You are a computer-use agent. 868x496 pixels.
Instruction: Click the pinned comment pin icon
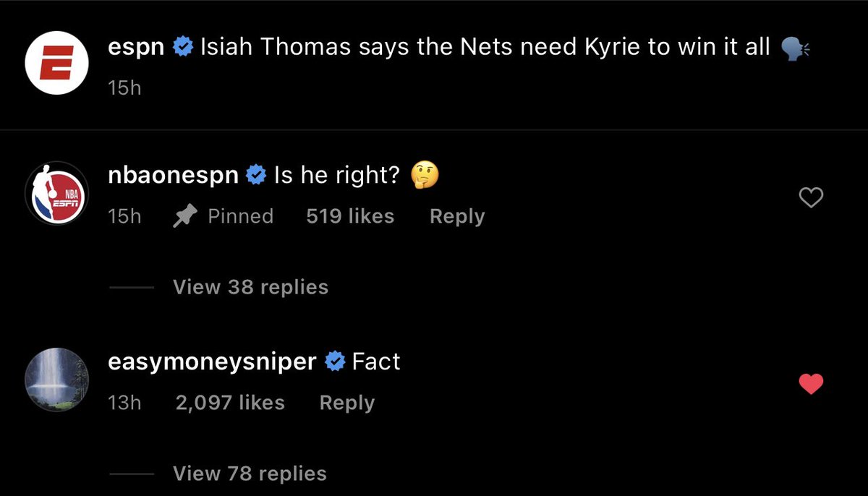point(187,215)
